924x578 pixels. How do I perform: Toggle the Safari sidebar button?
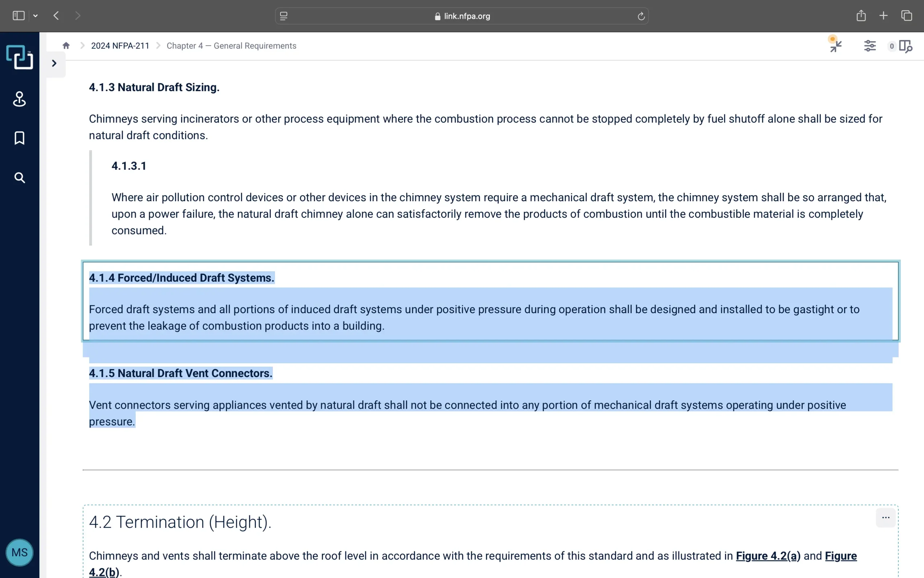18,16
